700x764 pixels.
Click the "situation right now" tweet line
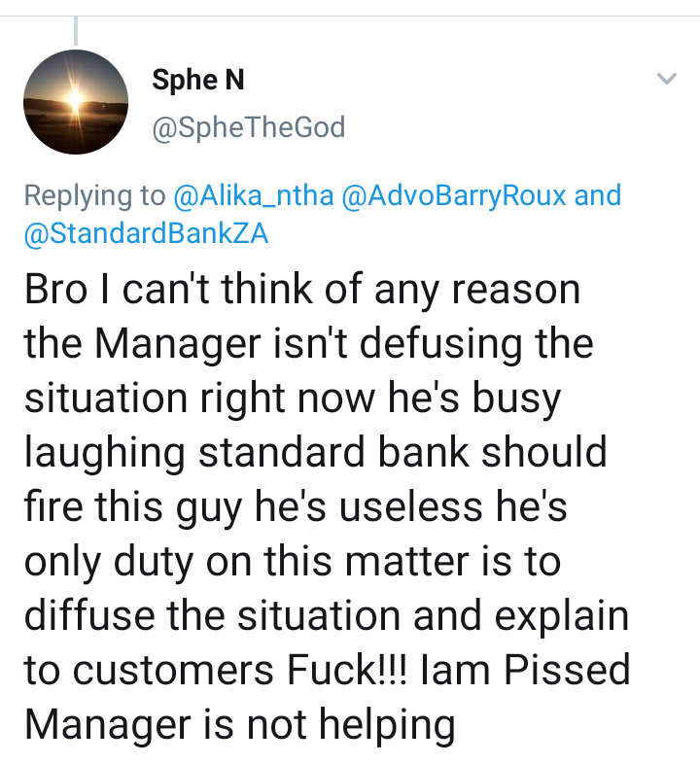tap(200, 399)
